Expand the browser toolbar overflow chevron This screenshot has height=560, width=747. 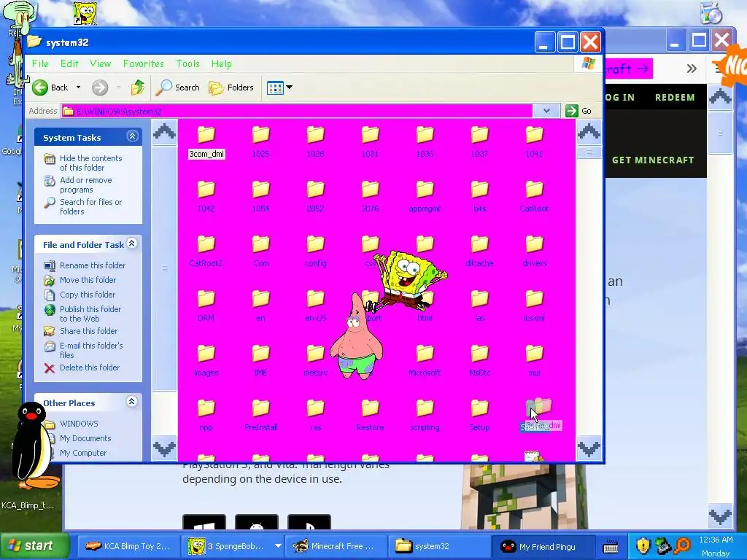(x=692, y=69)
